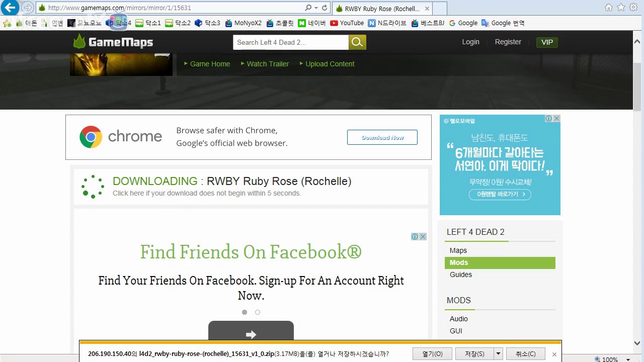Open the Maps section under Left 4 Dead 2
This screenshot has height=362, width=644.
coord(458,250)
